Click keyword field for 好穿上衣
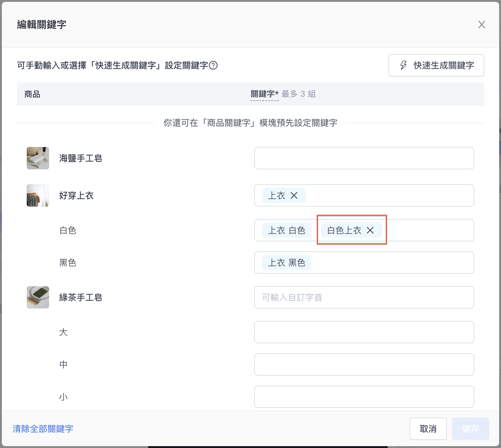Screen dimensions: 501x448 click(x=364, y=195)
